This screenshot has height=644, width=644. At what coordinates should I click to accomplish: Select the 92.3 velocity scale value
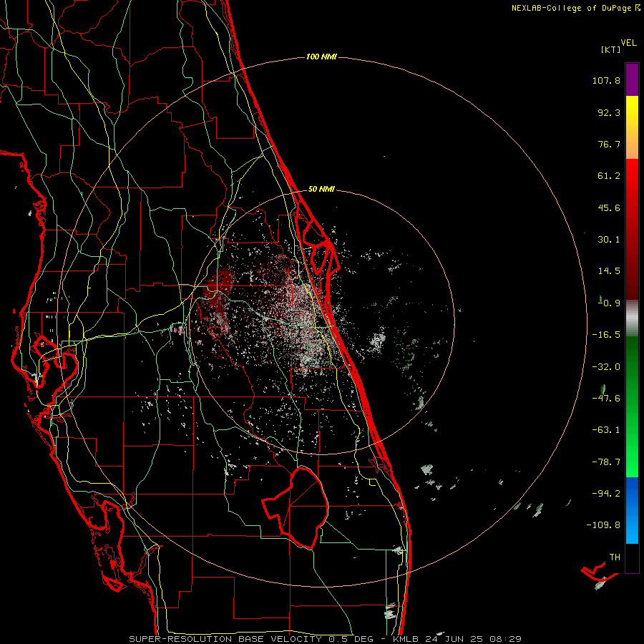(x=609, y=112)
